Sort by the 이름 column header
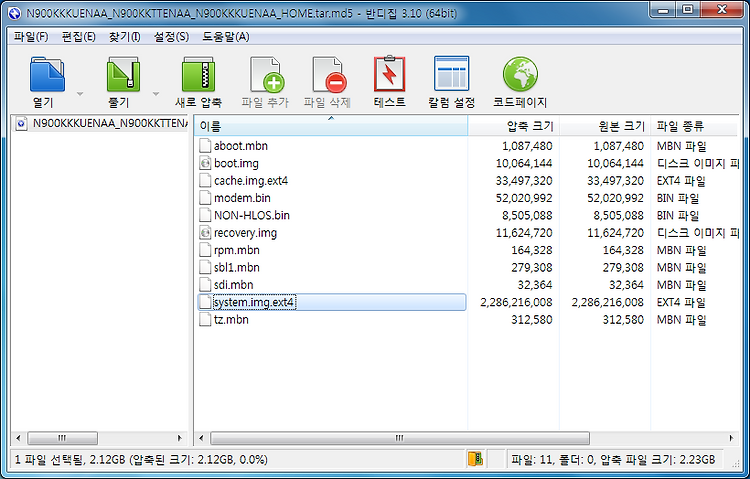The image size is (750, 479). click(x=331, y=126)
